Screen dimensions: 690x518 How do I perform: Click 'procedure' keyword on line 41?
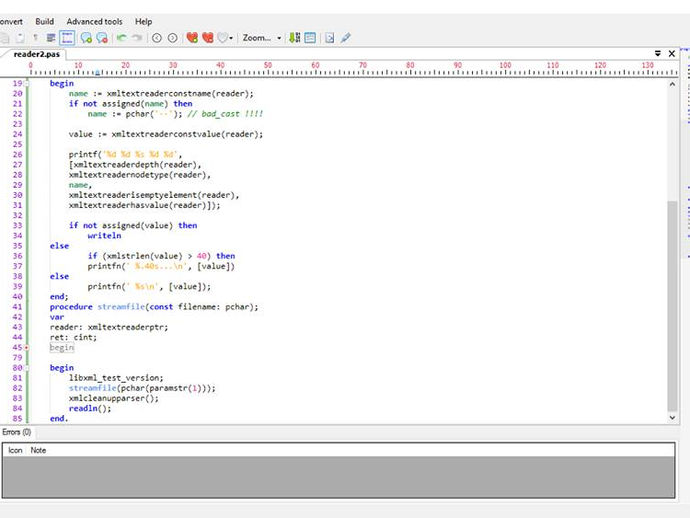71,307
